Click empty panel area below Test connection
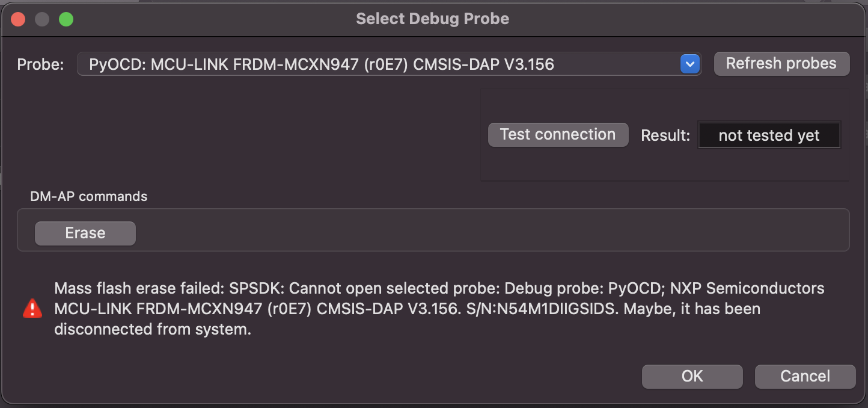Image resolution: width=868 pixels, height=408 pixels. pyautogui.click(x=661, y=165)
